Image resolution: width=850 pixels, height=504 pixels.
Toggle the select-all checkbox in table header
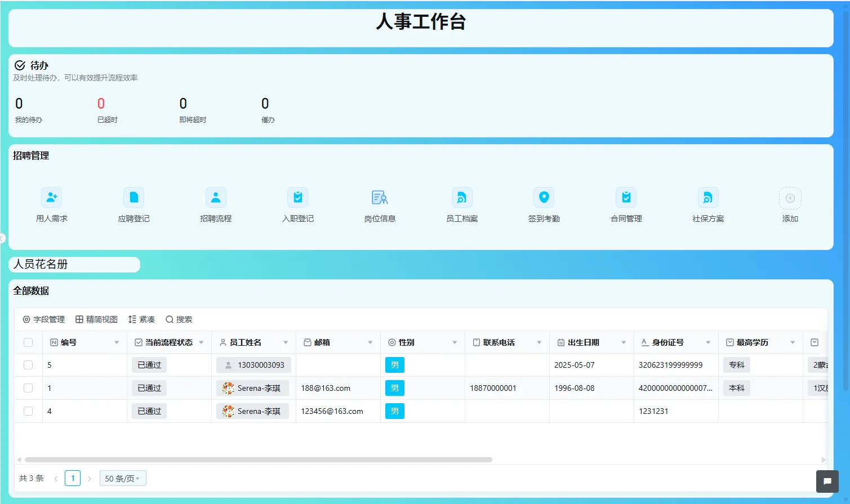coord(28,342)
